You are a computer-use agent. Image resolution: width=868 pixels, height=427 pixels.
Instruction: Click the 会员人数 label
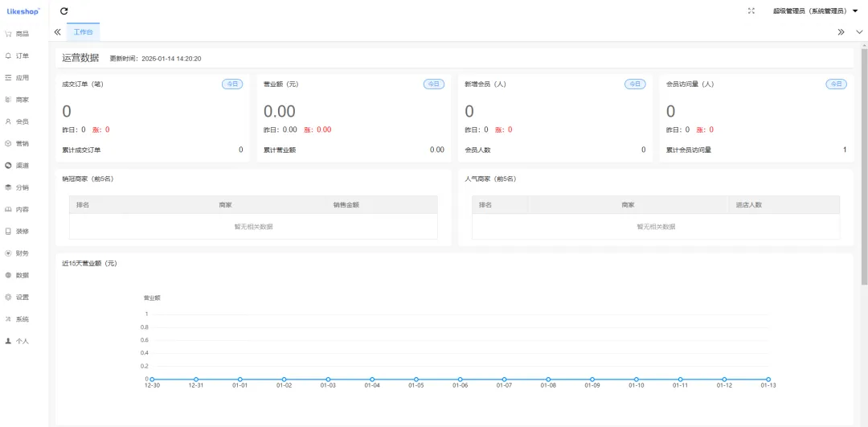click(x=477, y=150)
